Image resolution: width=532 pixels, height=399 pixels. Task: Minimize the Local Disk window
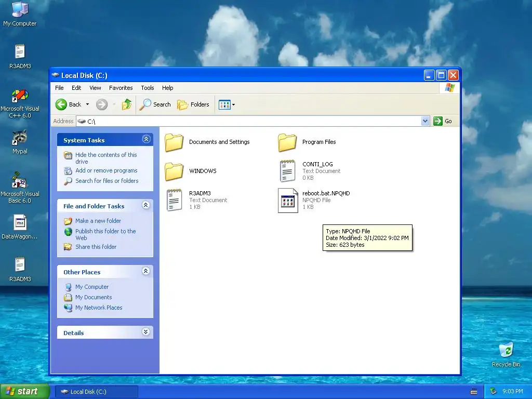[x=429, y=75]
